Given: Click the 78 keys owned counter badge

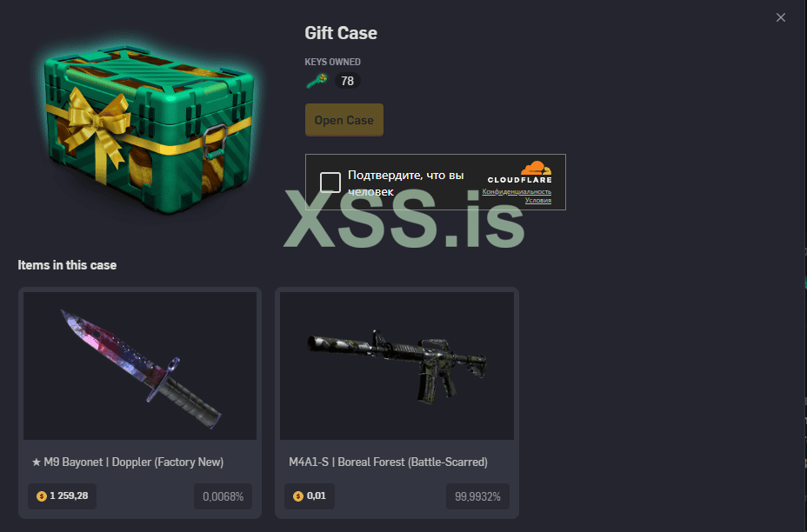Looking at the screenshot, I should [x=347, y=81].
